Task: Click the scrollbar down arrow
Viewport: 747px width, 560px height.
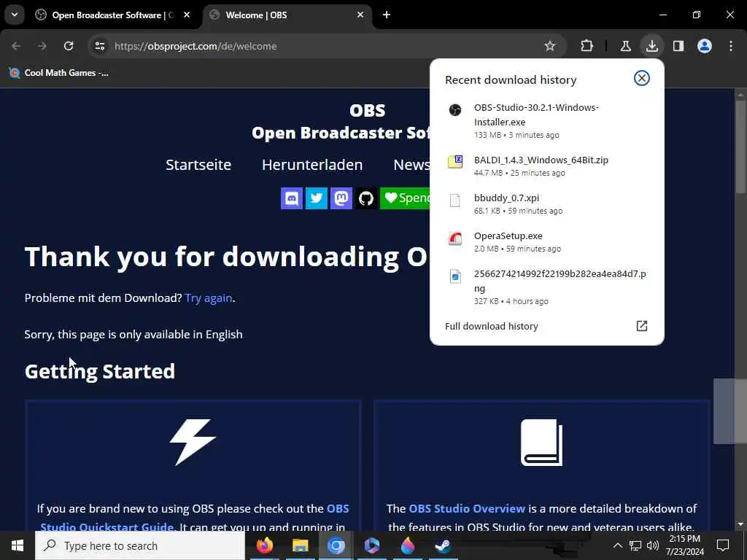Action: click(740, 524)
